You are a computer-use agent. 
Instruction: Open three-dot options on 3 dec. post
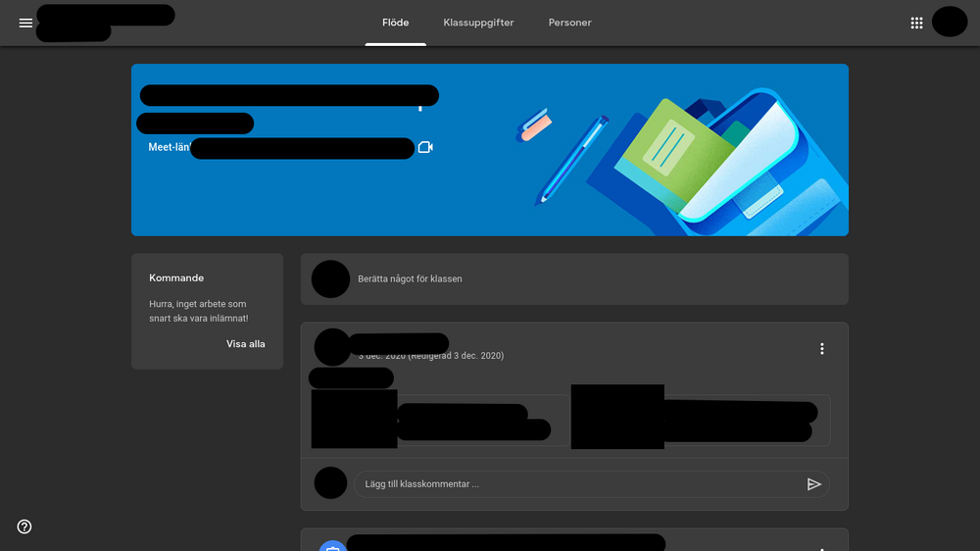point(821,349)
